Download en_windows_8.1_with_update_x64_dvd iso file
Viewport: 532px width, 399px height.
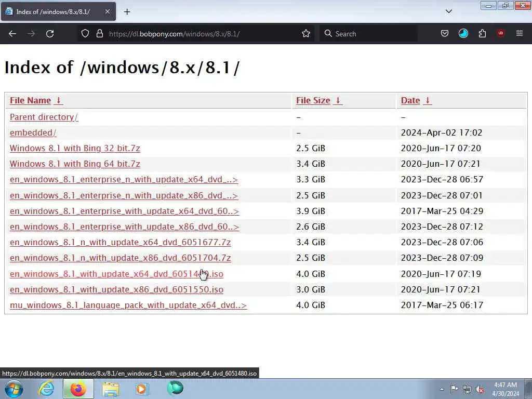tap(116, 274)
